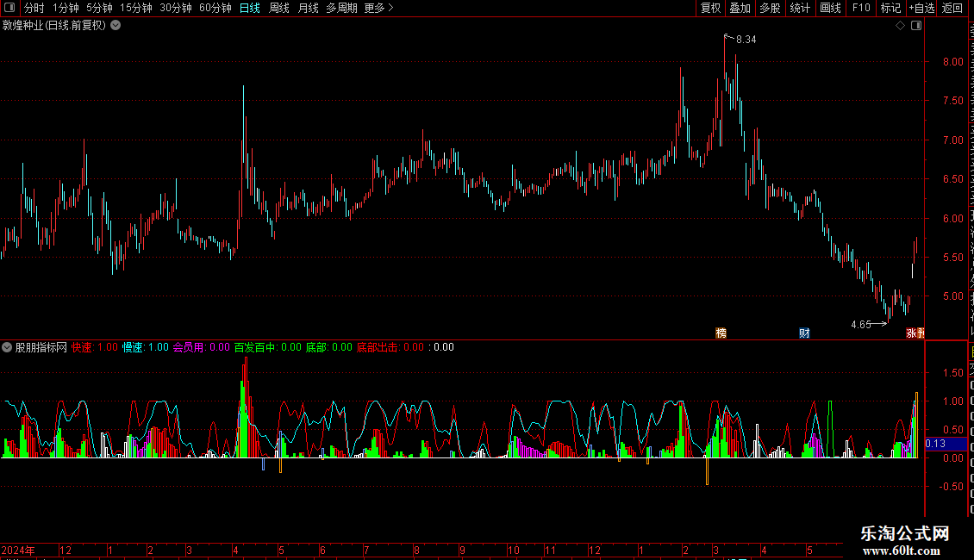Click the 4.65 low price label
This screenshot has width=974, height=560.
coord(861,325)
